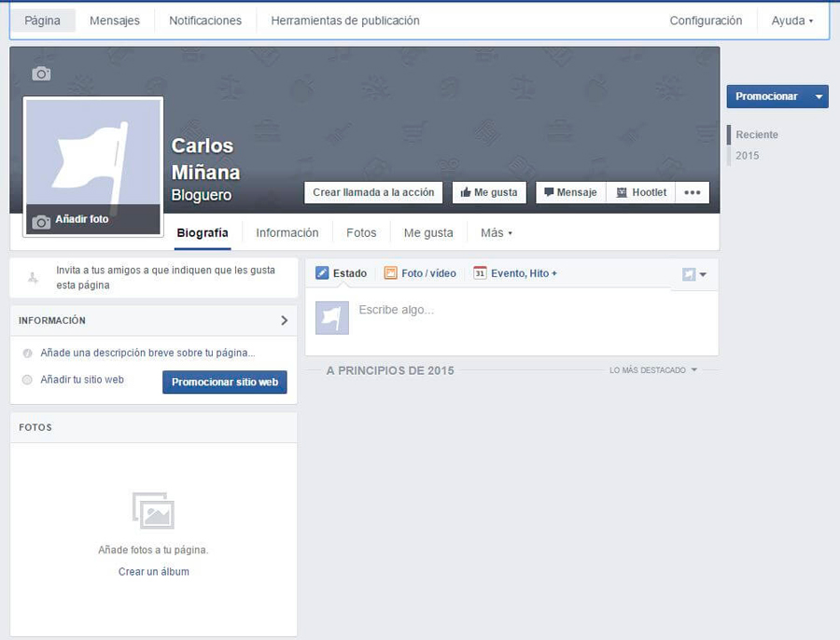Click the Carlos Miñana page name
The width and height of the screenshot is (840, 640).
click(205, 159)
